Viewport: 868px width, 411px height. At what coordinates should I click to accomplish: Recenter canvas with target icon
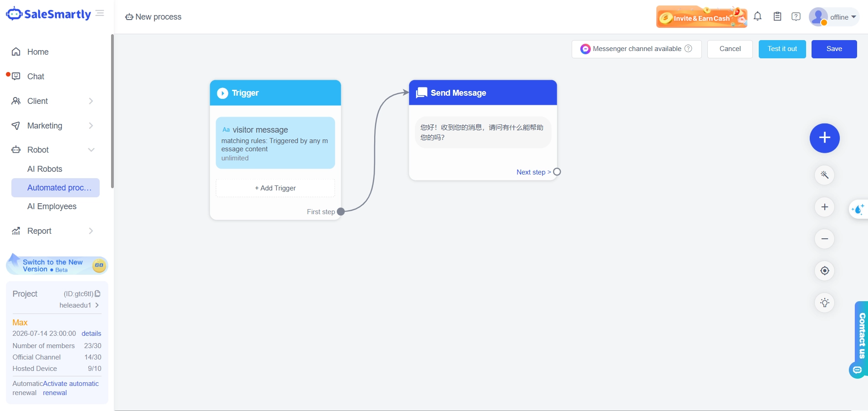point(824,271)
